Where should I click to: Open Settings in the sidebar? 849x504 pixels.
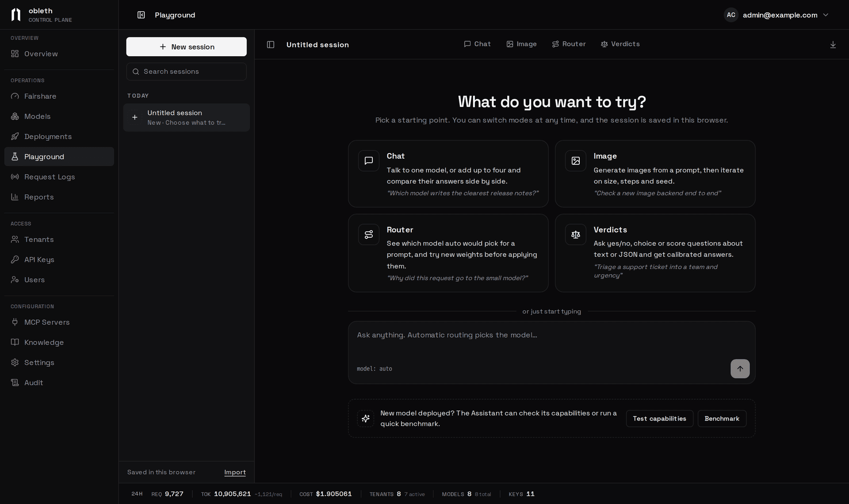coord(59,363)
